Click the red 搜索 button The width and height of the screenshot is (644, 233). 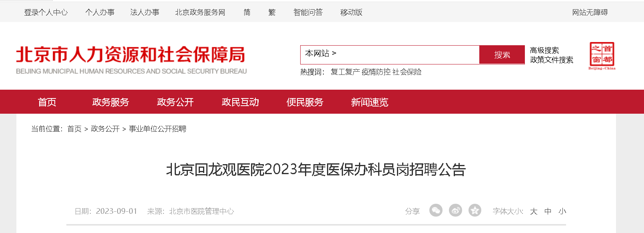pyautogui.click(x=502, y=55)
